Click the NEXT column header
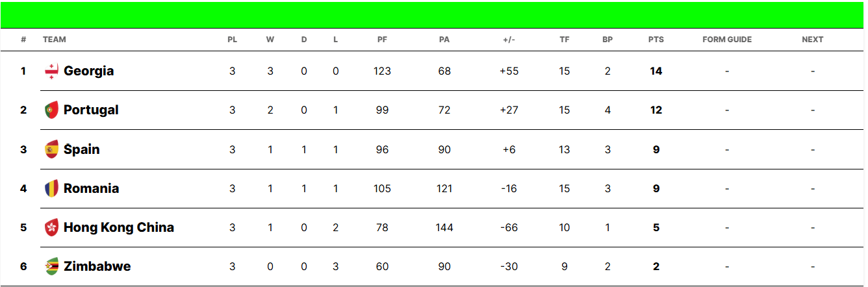The width and height of the screenshot is (868, 287). tap(813, 40)
